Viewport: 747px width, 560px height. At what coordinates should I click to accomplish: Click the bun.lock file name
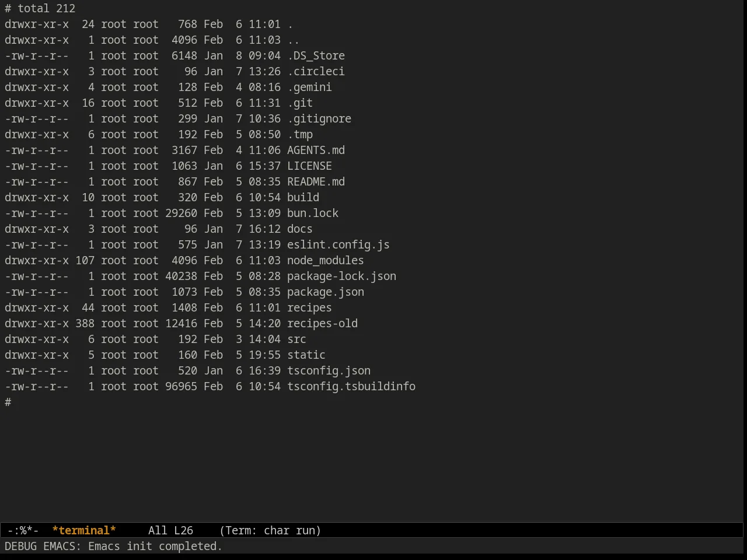[313, 213]
